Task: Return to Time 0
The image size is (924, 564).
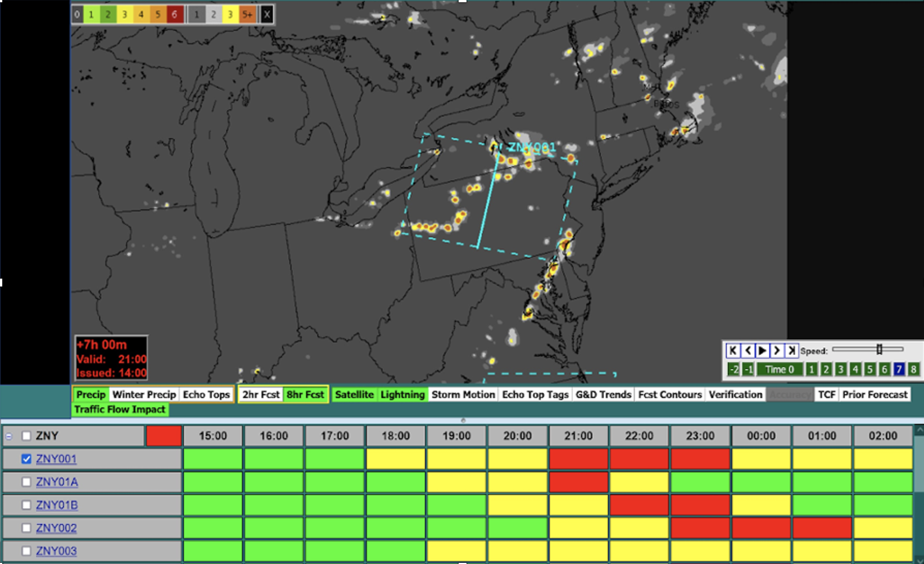Action: click(x=780, y=369)
